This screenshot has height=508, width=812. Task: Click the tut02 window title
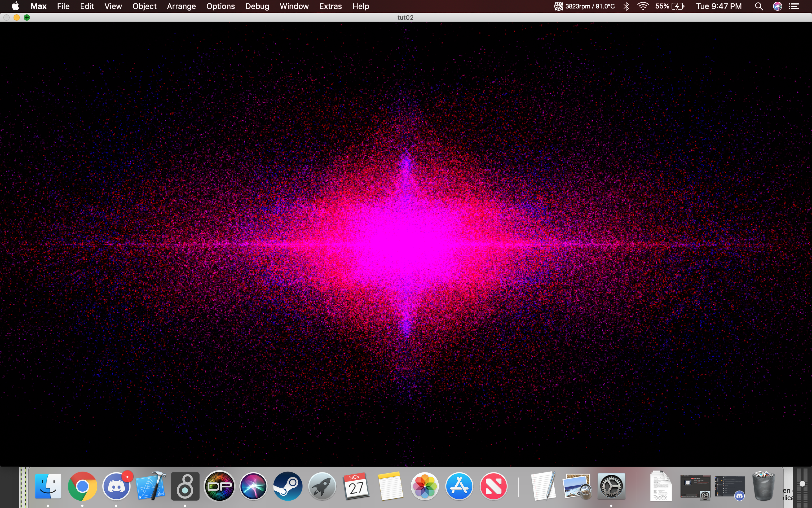pos(405,17)
